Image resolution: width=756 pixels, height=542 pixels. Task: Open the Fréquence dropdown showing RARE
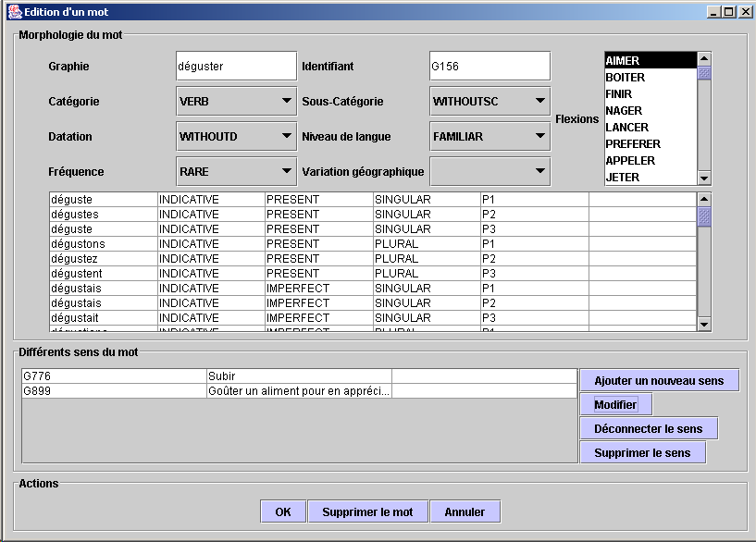[x=236, y=172]
